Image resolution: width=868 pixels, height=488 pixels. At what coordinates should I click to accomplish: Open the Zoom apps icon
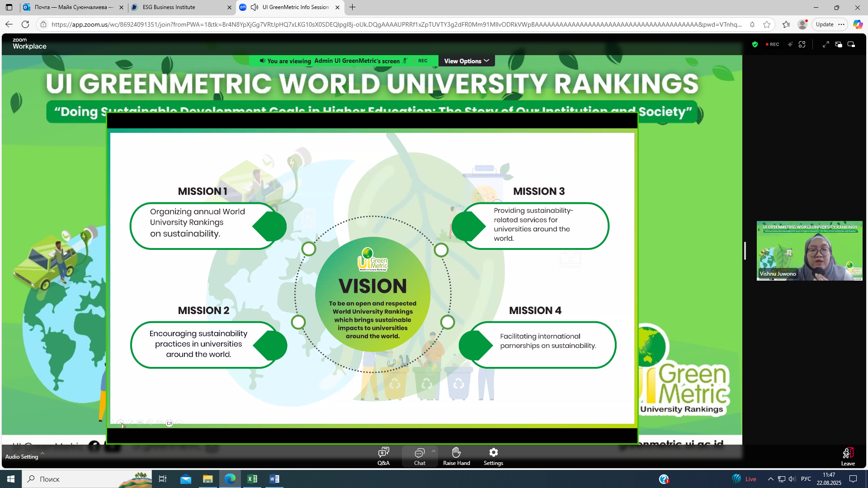pos(802,44)
